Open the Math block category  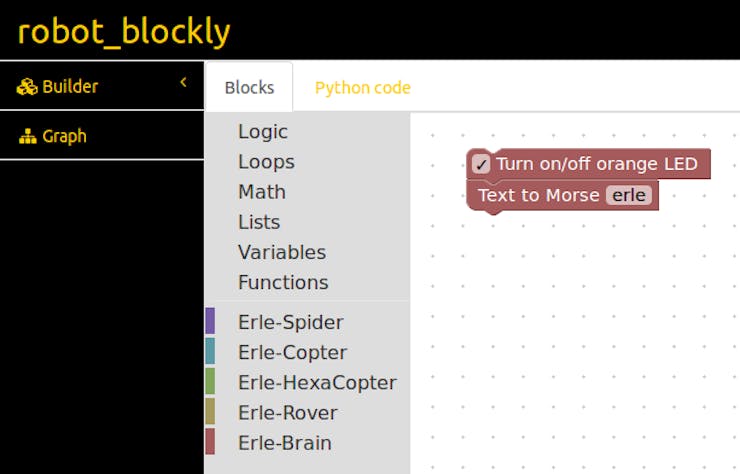pyautogui.click(x=262, y=192)
